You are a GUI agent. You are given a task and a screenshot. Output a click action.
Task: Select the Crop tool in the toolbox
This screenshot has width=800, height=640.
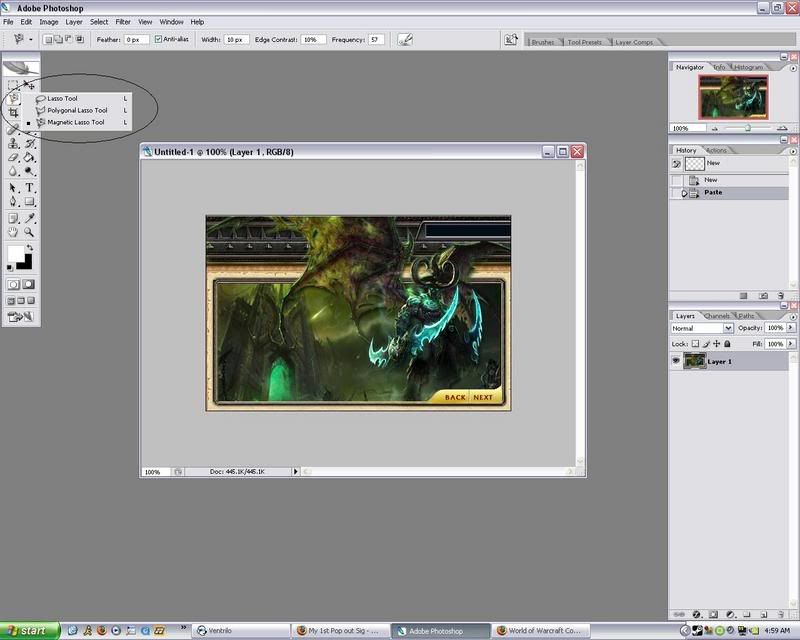coord(13,113)
